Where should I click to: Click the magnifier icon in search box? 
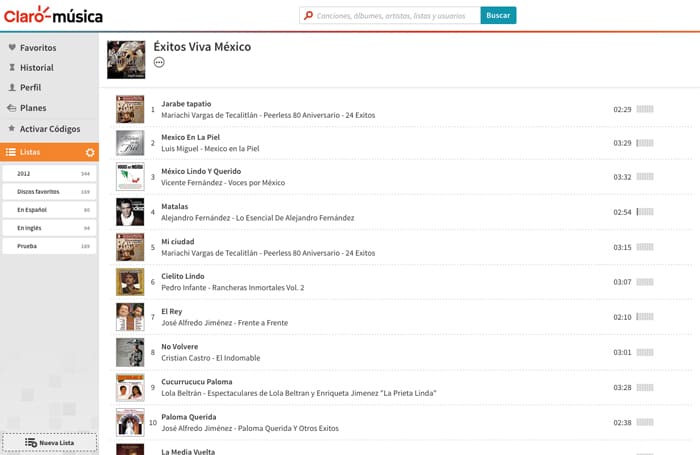[x=308, y=16]
